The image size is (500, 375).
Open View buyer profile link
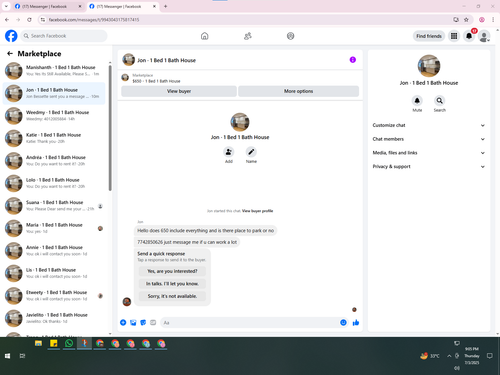pos(257,211)
